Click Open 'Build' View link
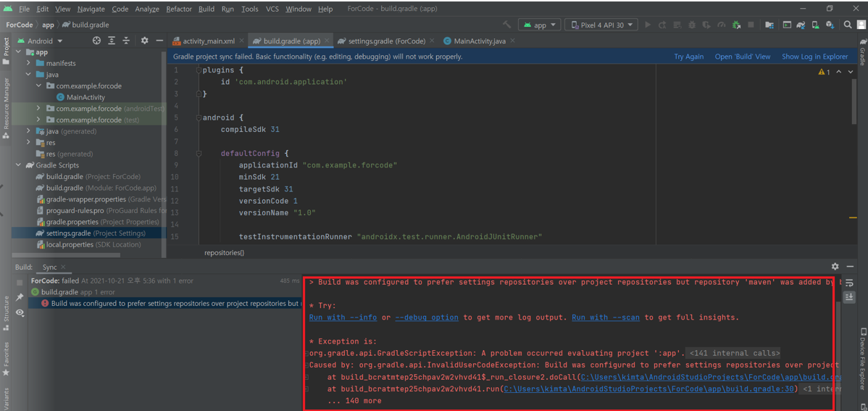This screenshot has width=868, height=411. (743, 57)
